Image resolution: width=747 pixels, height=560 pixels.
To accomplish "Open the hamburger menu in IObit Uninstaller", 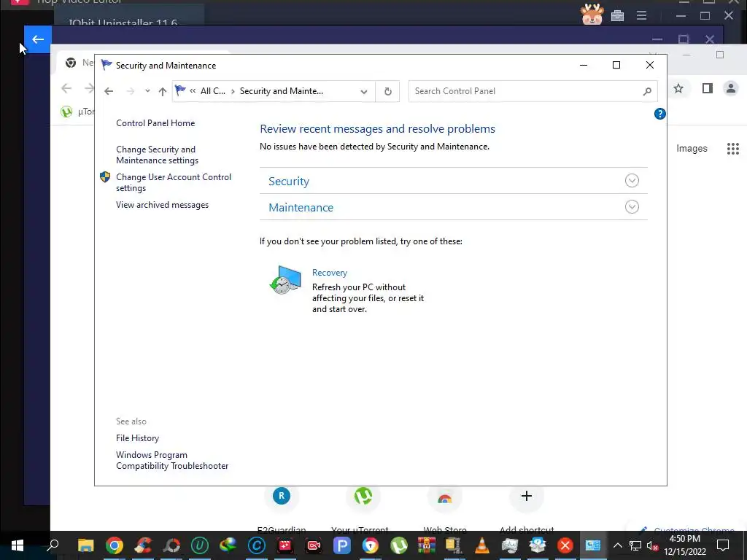I will [x=642, y=16].
